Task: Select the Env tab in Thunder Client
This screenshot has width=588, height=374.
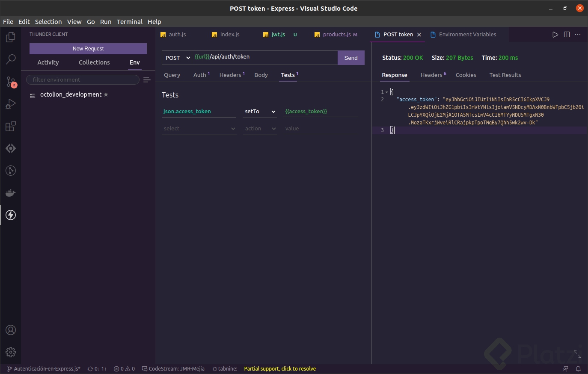Action: (135, 62)
